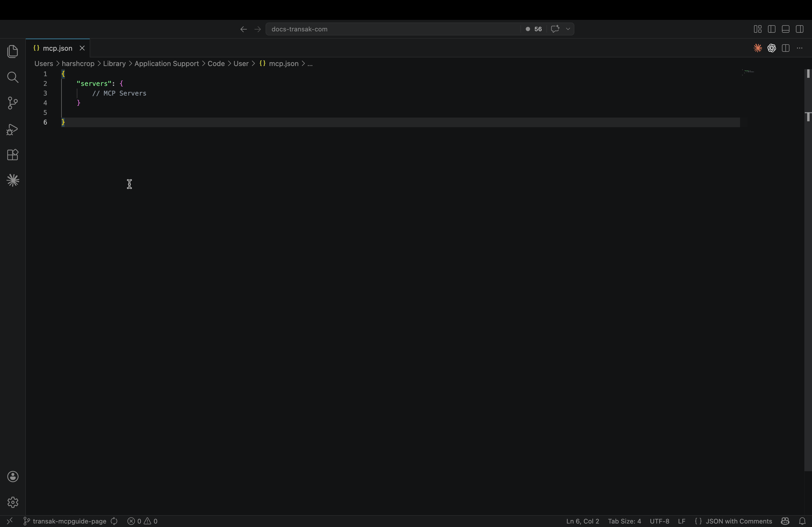812x527 pixels.
Task: Click the Application Support breadcrumb item
Action: point(166,64)
